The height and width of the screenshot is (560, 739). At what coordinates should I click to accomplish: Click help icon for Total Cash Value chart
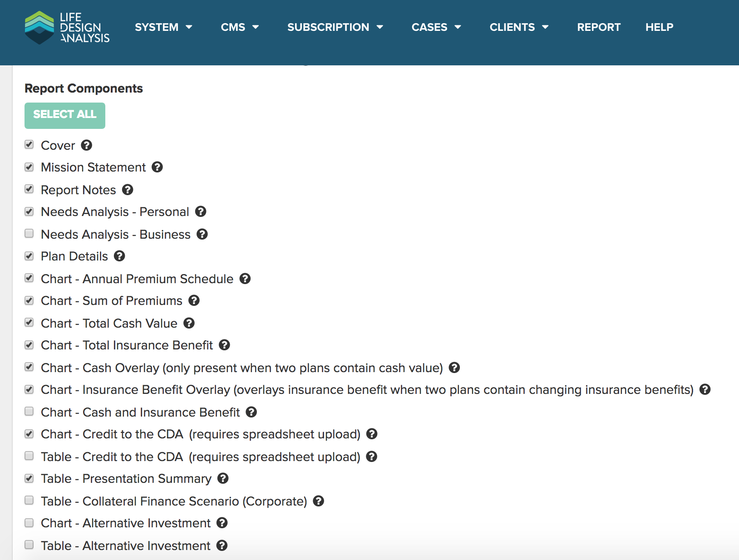click(189, 323)
